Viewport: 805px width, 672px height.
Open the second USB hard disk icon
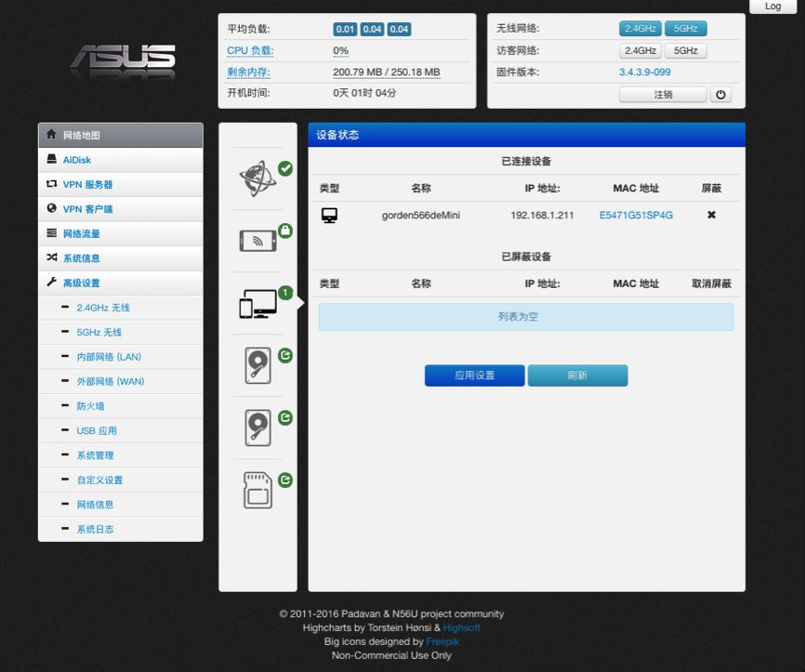tap(257, 428)
